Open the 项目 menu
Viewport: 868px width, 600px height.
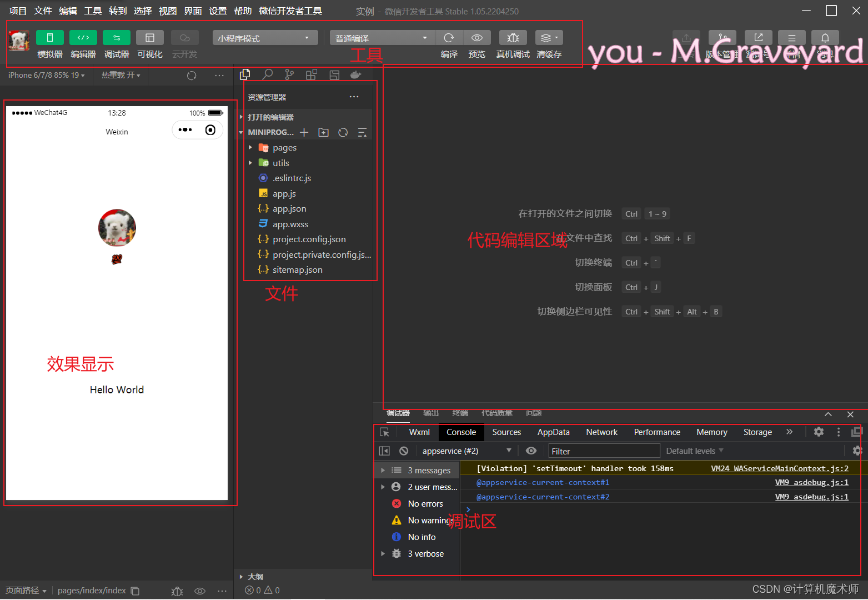18,11
